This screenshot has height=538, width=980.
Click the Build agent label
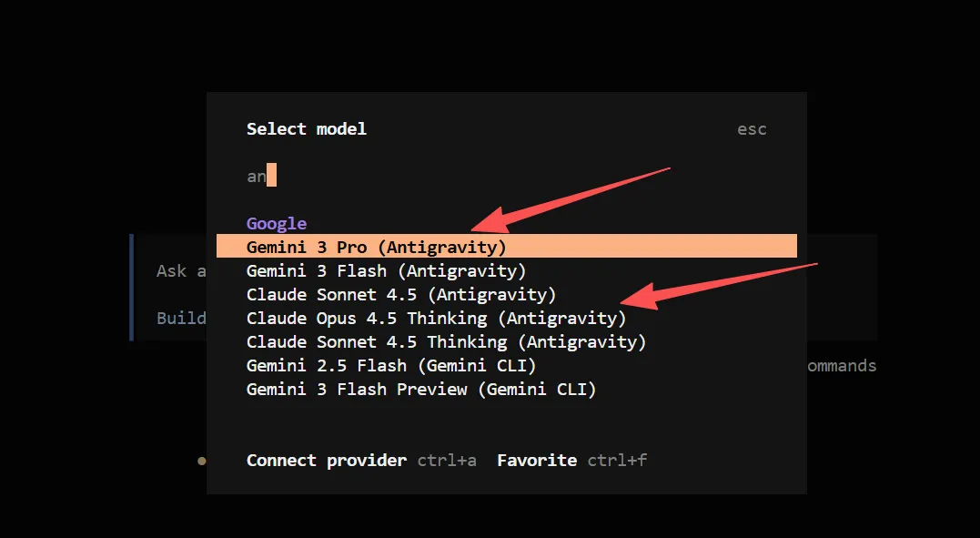pyautogui.click(x=180, y=318)
